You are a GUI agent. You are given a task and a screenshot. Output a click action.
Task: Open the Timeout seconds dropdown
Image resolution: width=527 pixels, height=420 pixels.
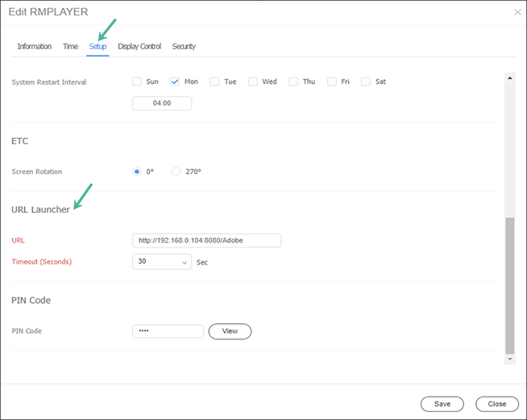pos(162,262)
